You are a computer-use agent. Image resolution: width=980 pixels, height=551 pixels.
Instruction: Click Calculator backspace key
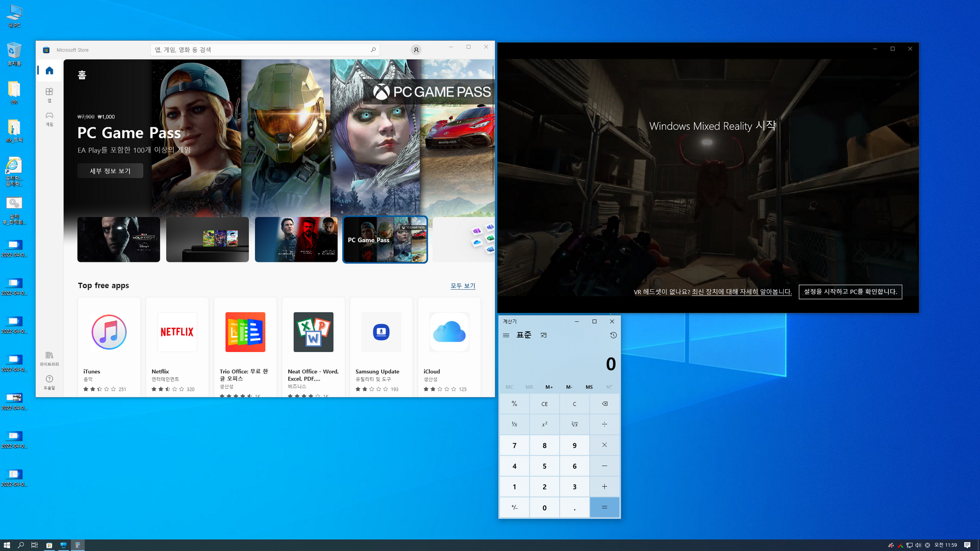tap(604, 404)
